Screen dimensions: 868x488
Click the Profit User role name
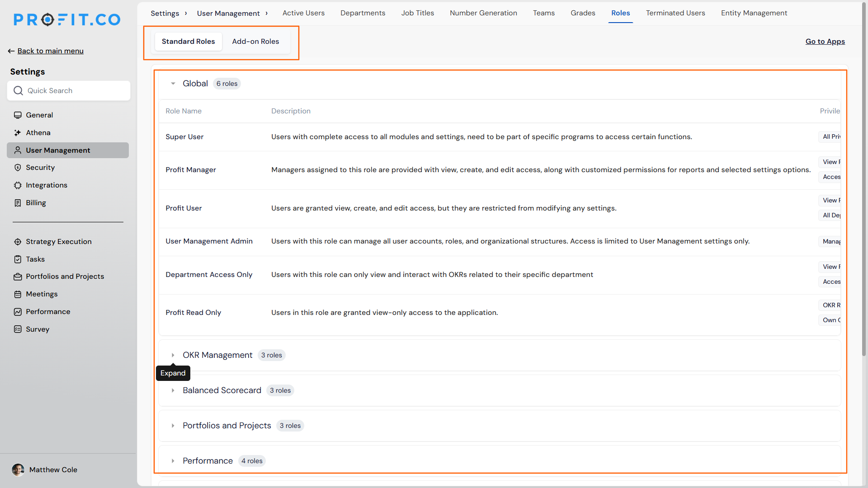184,208
